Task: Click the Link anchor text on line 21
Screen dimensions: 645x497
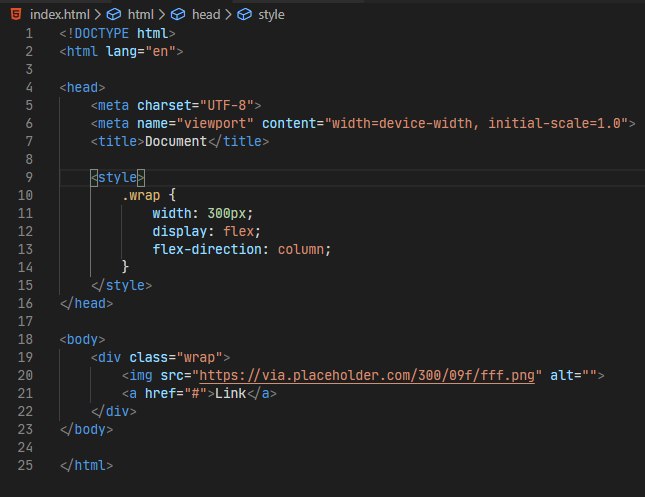Action: click(230, 393)
